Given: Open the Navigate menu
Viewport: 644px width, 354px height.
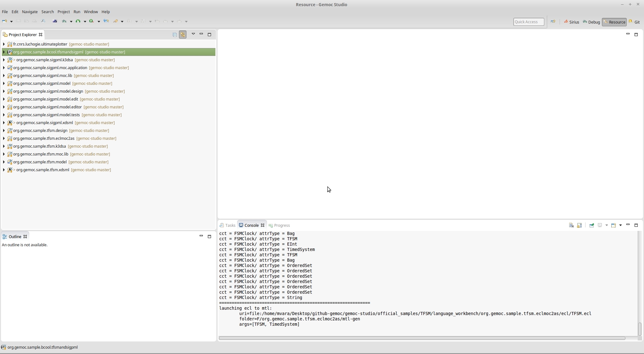Looking at the screenshot, I should [30, 12].
